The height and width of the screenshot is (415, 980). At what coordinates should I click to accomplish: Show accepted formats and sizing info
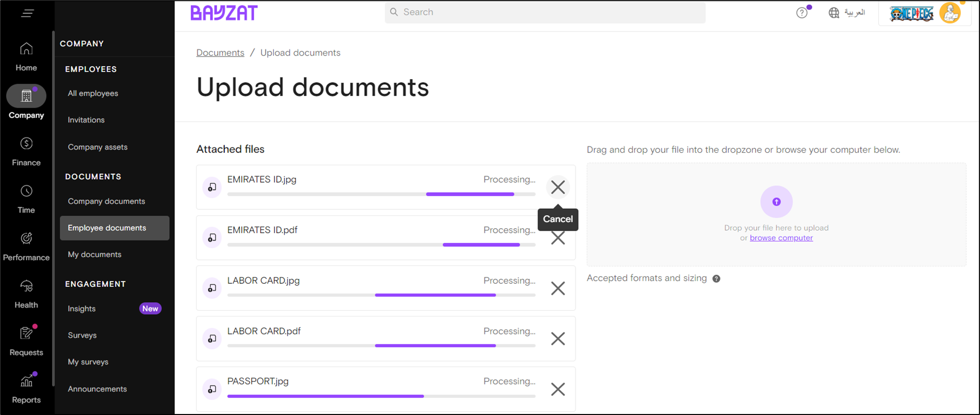coord(716,279)
